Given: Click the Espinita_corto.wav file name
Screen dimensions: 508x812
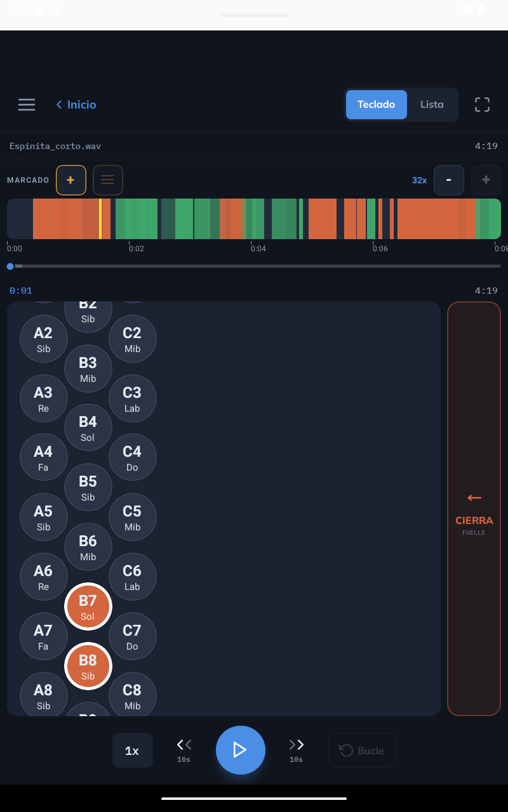Looking at the screenshot, I should [55, 146].
